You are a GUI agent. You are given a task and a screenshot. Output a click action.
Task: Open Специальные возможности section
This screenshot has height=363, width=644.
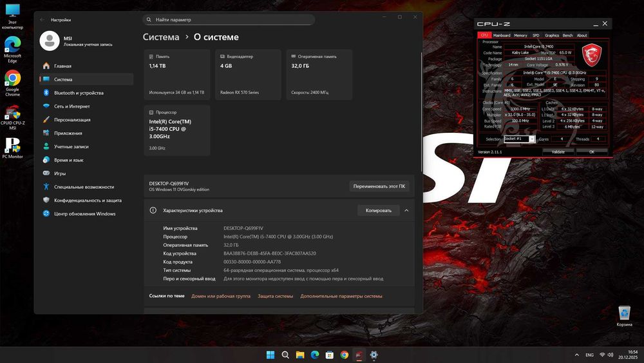pyautogui.click(x=86, y=186)
